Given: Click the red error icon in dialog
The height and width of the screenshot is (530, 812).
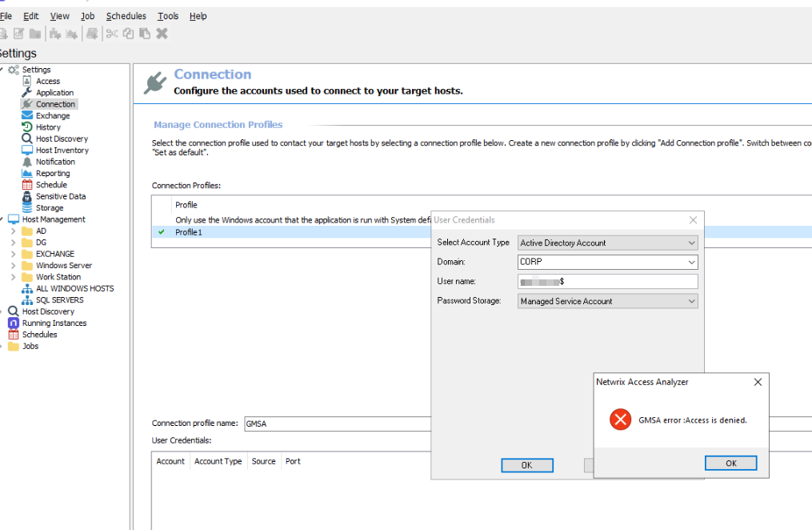Looking at the screenshot, I should 620,420.
